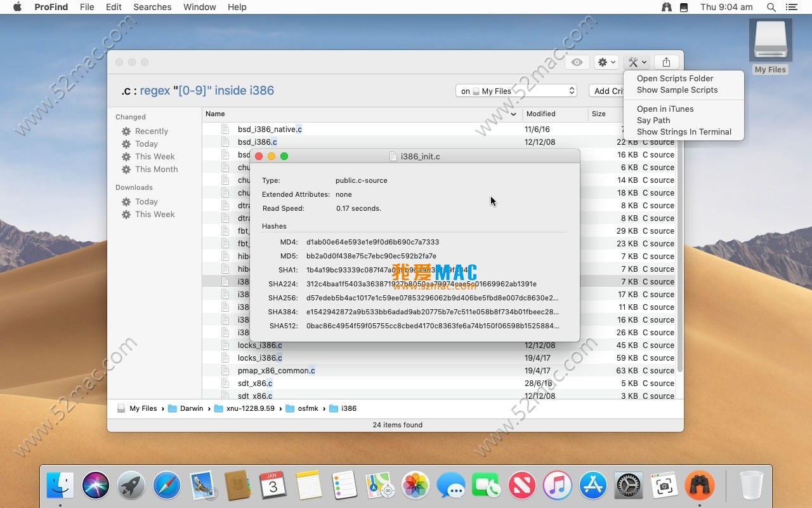This screenshot has width=812, height=508.
Task: Click gear icon beside Recently
Action: tap(126, 131)
